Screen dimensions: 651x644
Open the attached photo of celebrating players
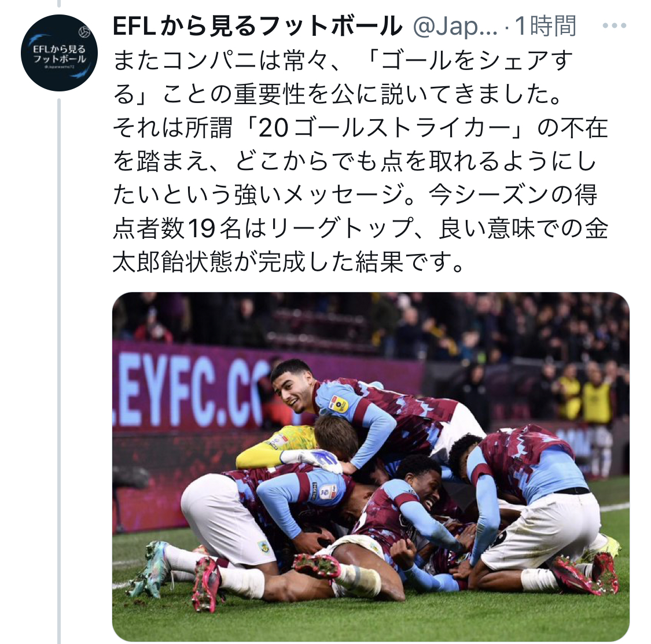pos(371,467)
